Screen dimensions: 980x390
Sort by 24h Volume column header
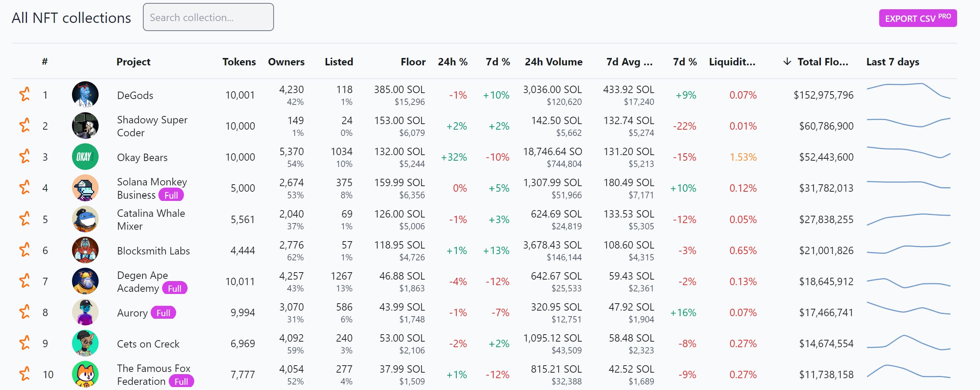[x=553, y=62]
